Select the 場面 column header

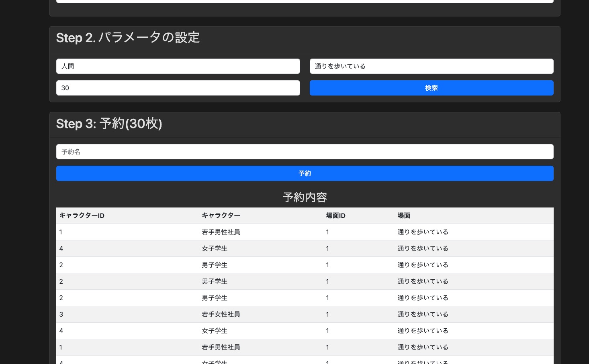[x=404, y=216]
